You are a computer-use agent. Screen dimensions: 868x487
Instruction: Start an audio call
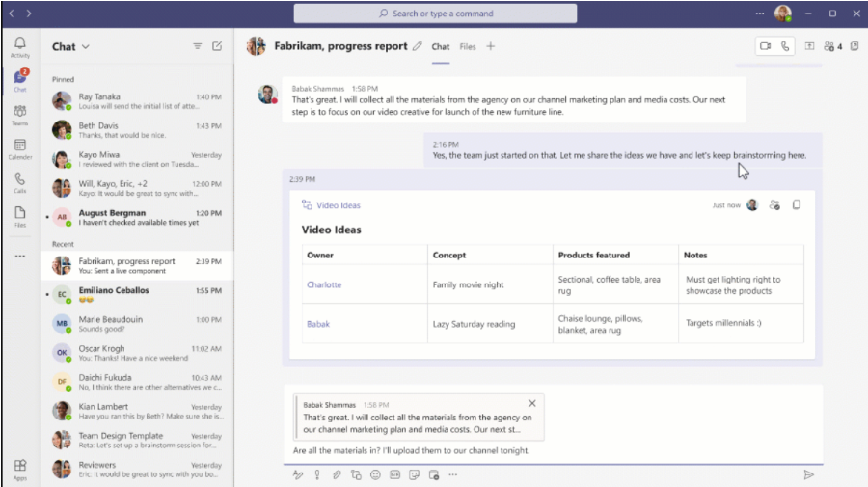pos(785,46)
